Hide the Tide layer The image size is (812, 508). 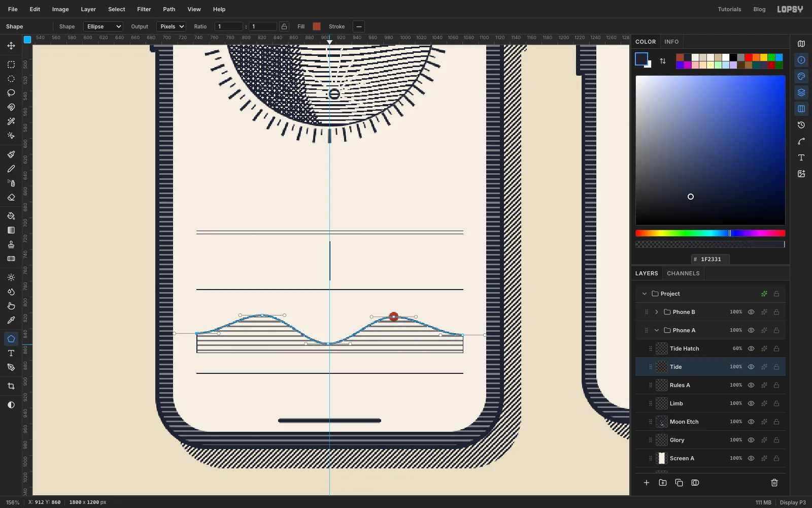pos(751,367)
